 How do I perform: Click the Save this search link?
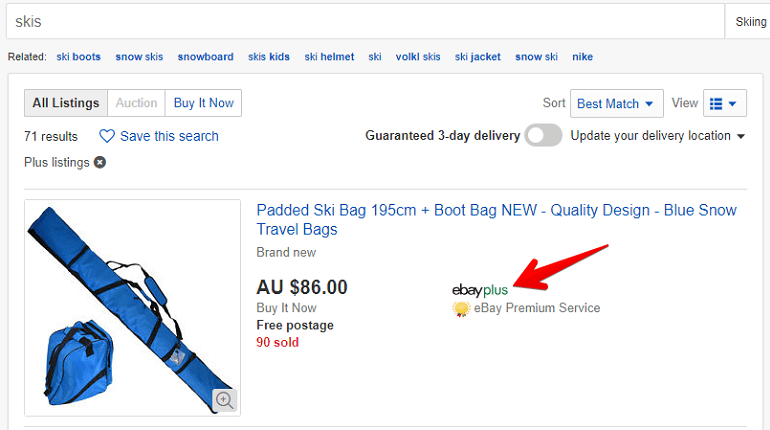[x=169, y=136]
